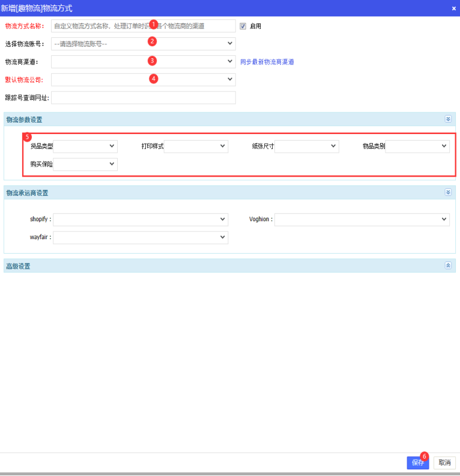Focus the 跟踪号查询网址 input field
The width and height of the screenshot is (460, 476).
(143, 97)
